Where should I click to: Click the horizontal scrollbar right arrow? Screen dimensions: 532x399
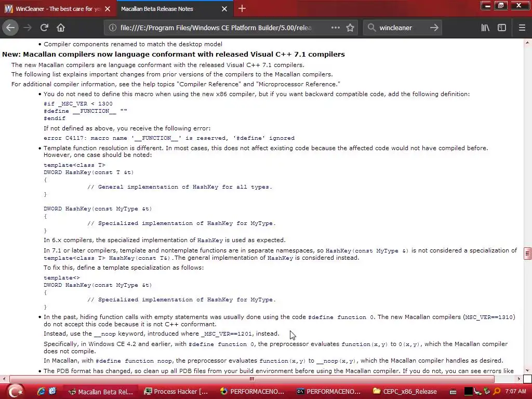[x=519, y=379]
